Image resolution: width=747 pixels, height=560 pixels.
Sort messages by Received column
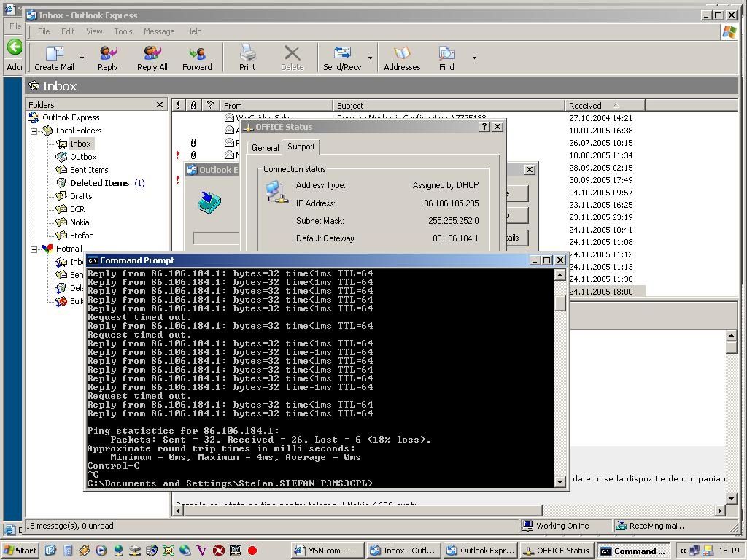tap(605, 105)
